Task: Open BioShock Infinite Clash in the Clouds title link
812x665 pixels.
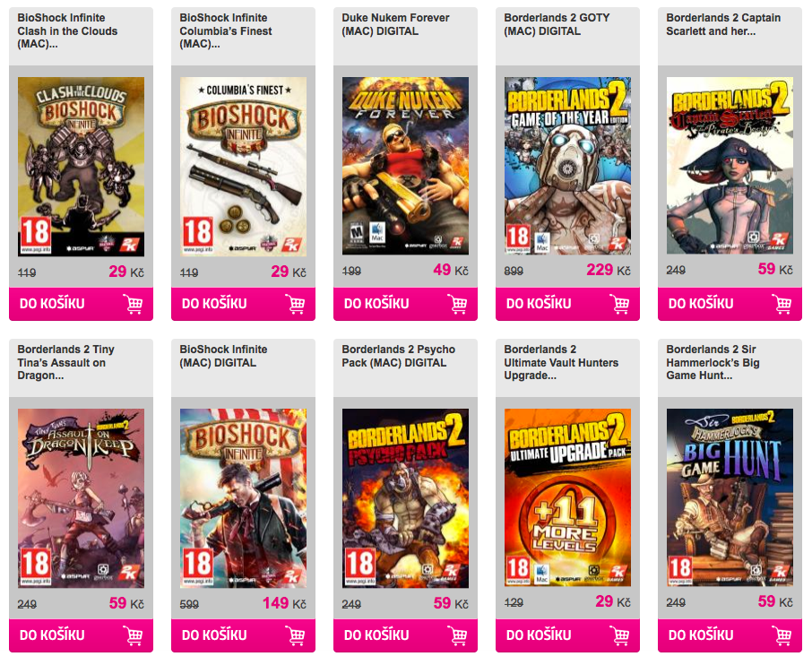Action: click(67, 30)
